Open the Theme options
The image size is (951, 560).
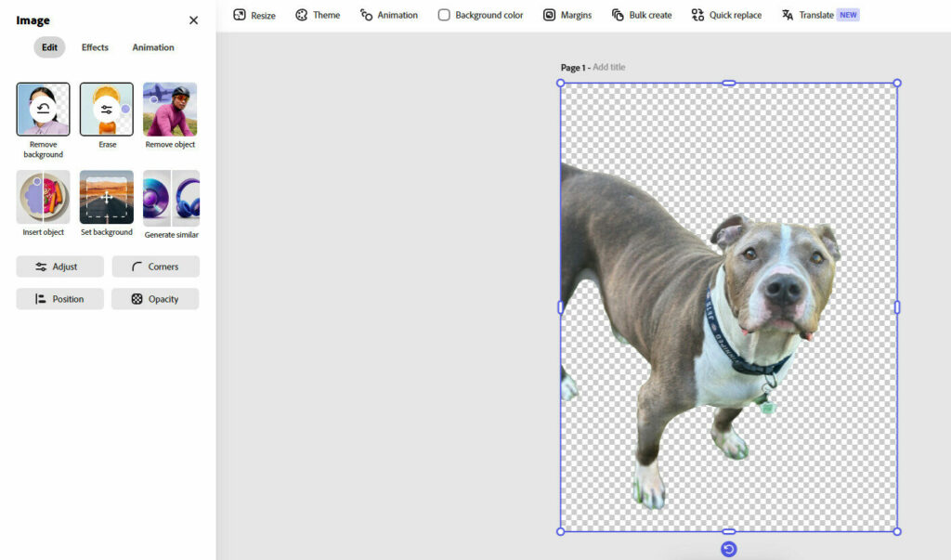318,15
